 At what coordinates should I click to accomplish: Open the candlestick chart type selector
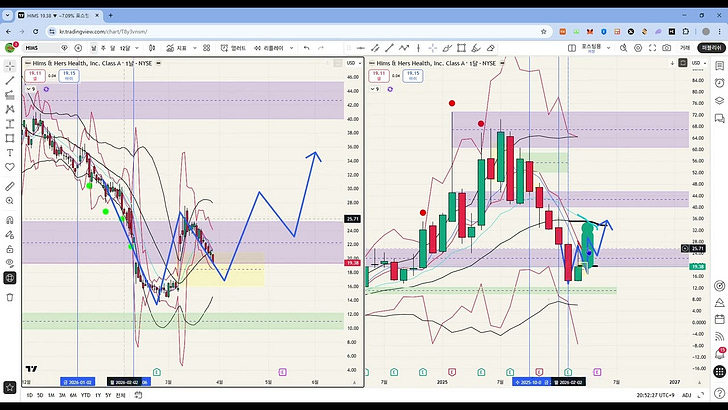[152, 48]
